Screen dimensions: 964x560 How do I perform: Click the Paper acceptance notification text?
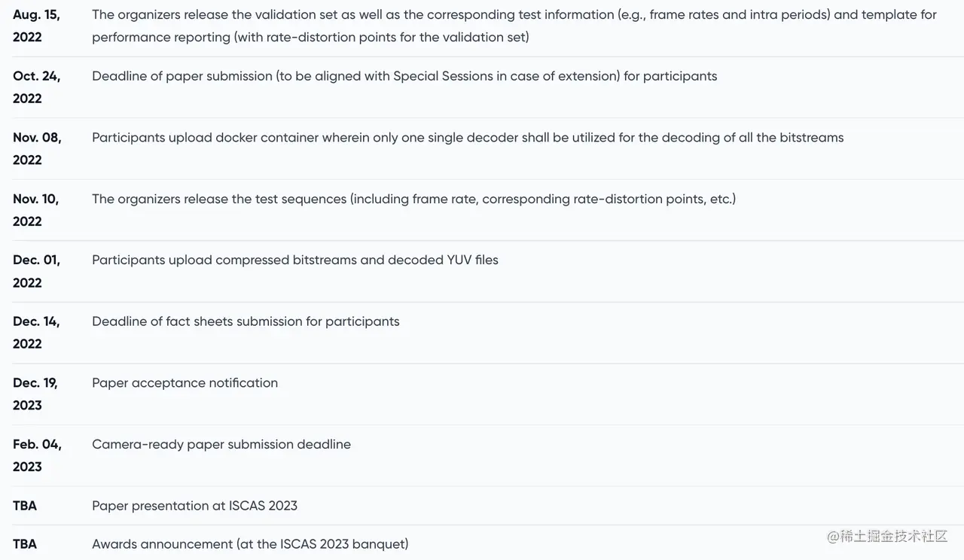pos(185,382)
